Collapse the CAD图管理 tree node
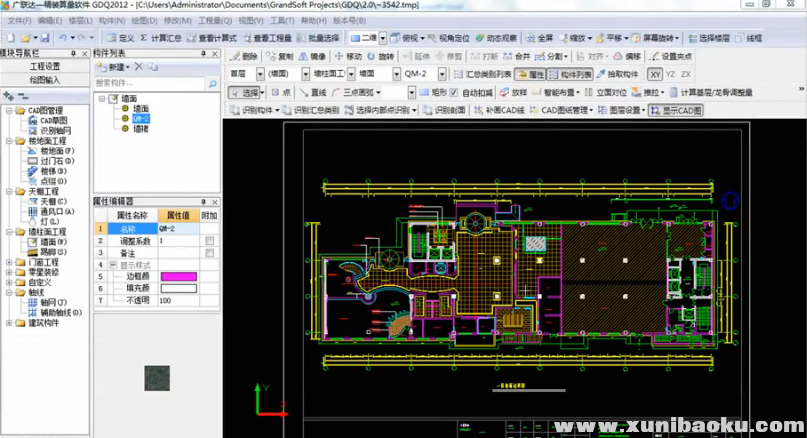The height and width of the screenshot is (438, 807). (8, 110)
